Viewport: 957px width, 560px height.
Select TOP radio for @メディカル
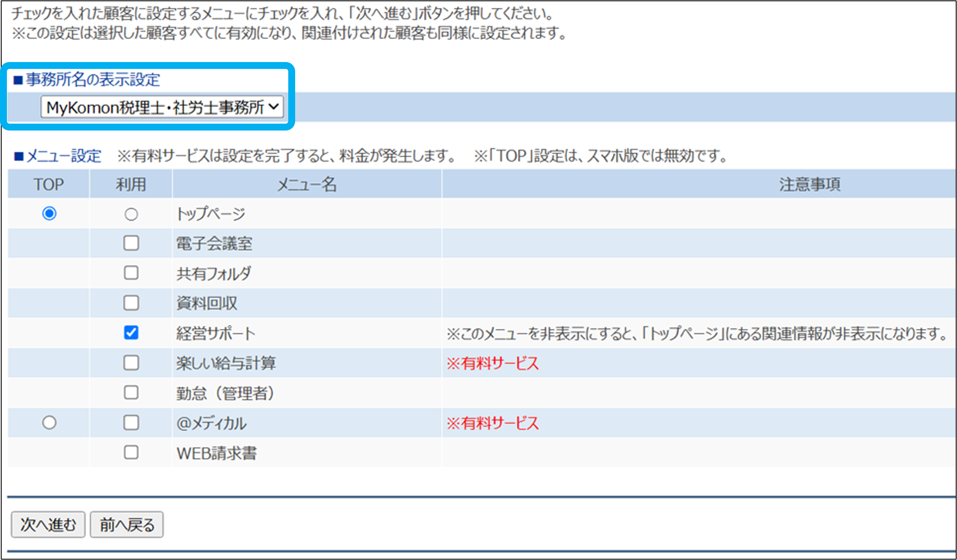[x=49, y=423]
